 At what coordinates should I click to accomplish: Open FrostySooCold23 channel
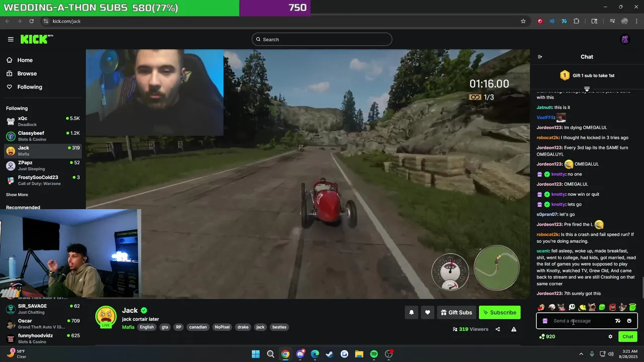pyautogui.click(x=43, y=180)
